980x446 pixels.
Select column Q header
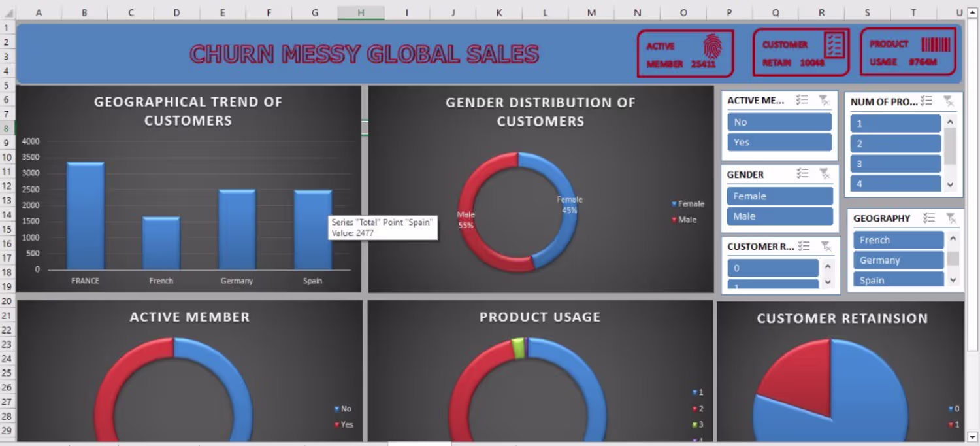tap(776, 12)
